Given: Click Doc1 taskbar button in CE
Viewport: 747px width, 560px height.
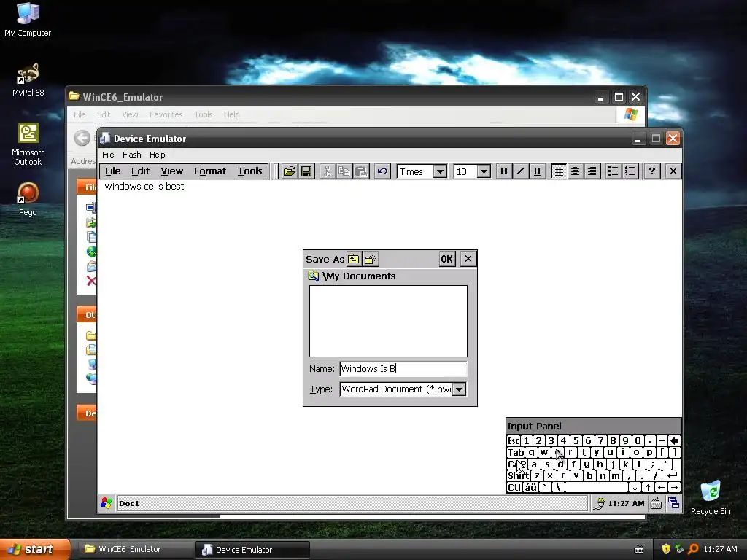Looking at the screenshot, I should [x=352, y=503].
